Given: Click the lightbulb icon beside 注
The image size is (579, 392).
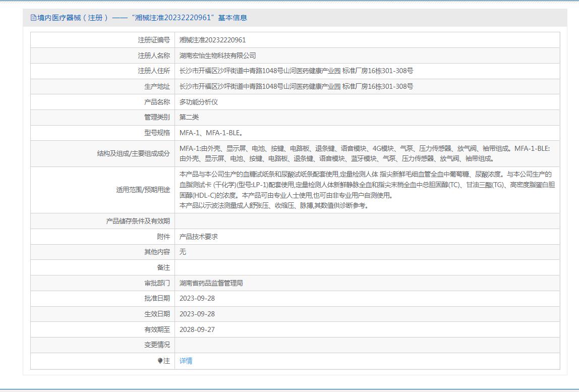Looking at the screenshot, I should [x=160, y=361].
